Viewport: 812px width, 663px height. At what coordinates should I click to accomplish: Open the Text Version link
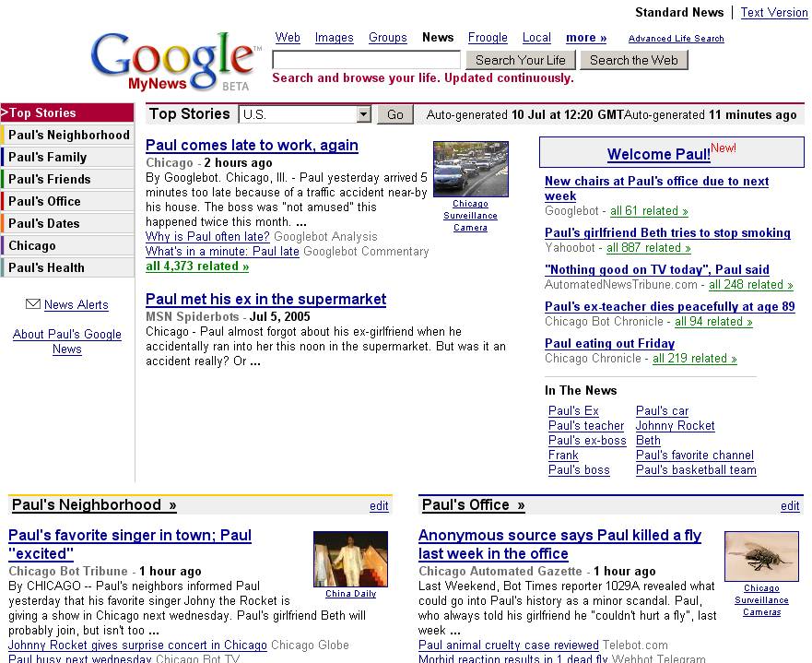(x=774, y=12)
